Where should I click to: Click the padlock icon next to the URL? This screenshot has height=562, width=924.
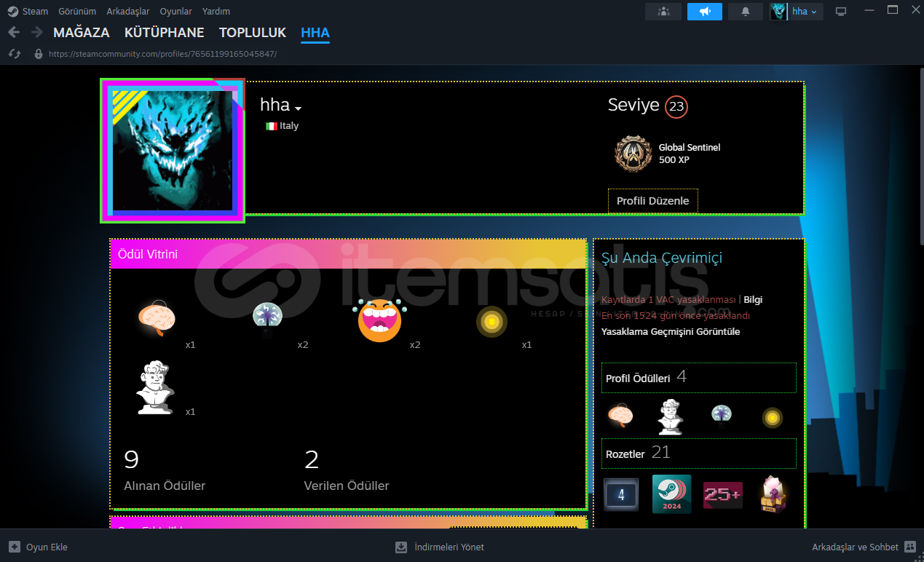pos(38,54)
